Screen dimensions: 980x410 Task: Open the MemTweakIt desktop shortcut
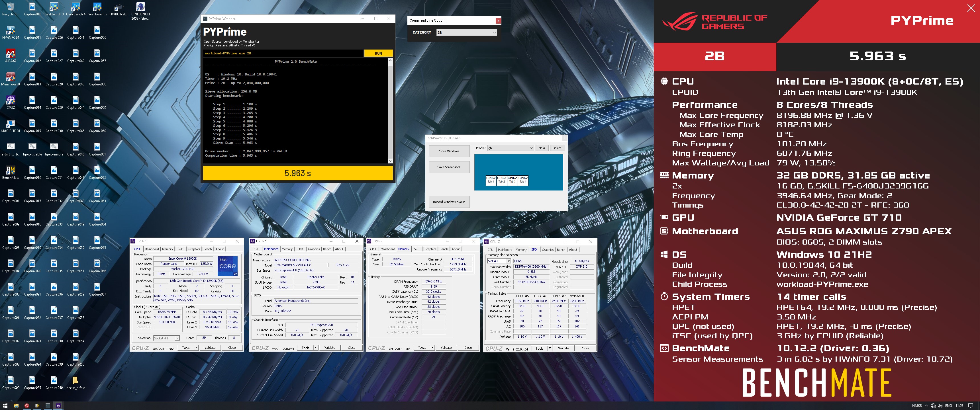pyautogui.click(x=11, y=79)
